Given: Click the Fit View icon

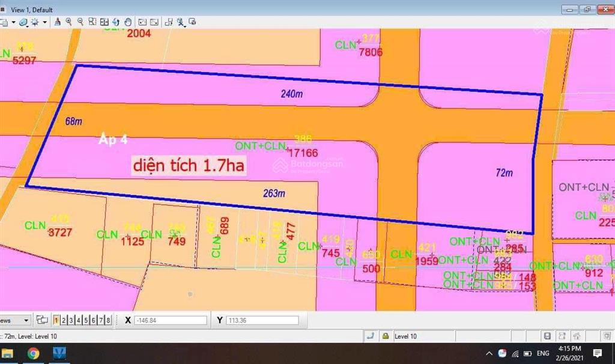Looking at the screenshot, I should coord(105,22).
